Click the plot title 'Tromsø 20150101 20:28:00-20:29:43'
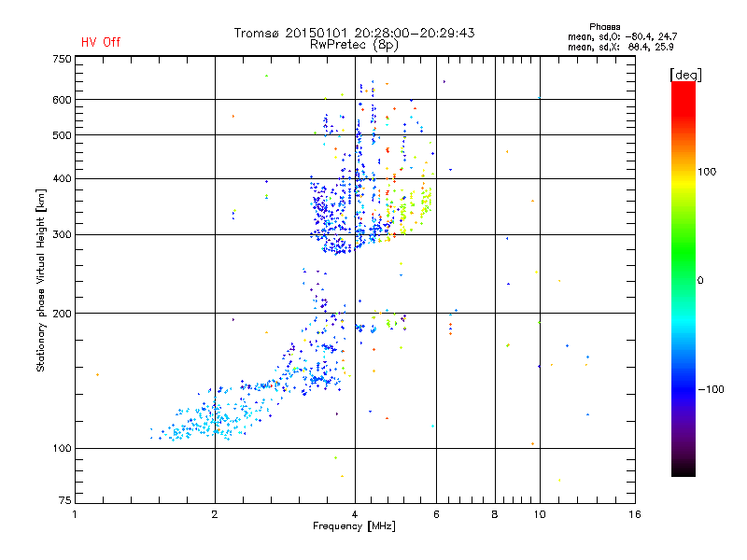Viewport: 747px width, 560px height. [354, 33]
